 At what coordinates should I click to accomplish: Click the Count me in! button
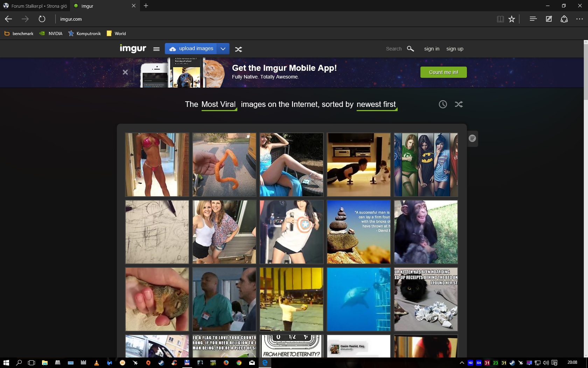tap(443, 72)
